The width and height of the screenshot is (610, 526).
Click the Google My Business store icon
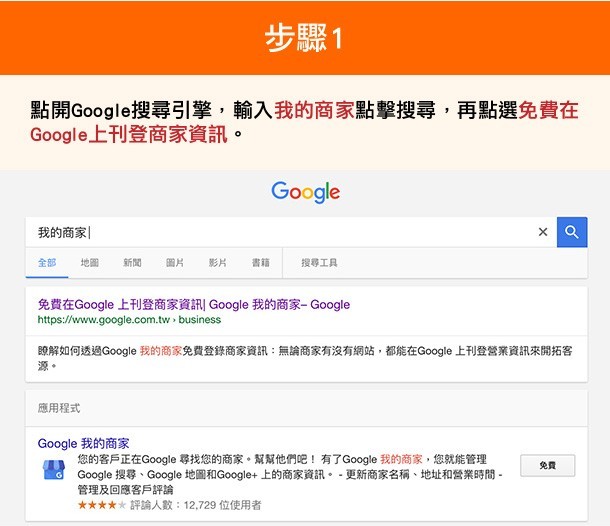click(54, 470)
